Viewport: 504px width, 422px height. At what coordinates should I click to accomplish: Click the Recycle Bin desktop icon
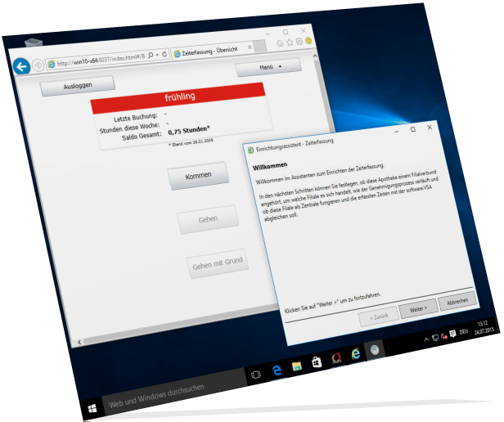pyautogui.click(x=34, y=43)
